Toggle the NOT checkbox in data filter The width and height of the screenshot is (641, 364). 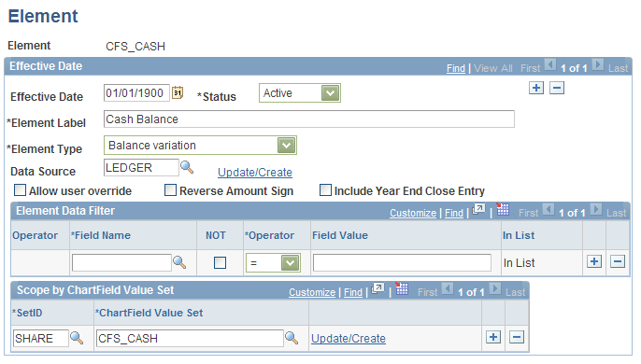220,262
